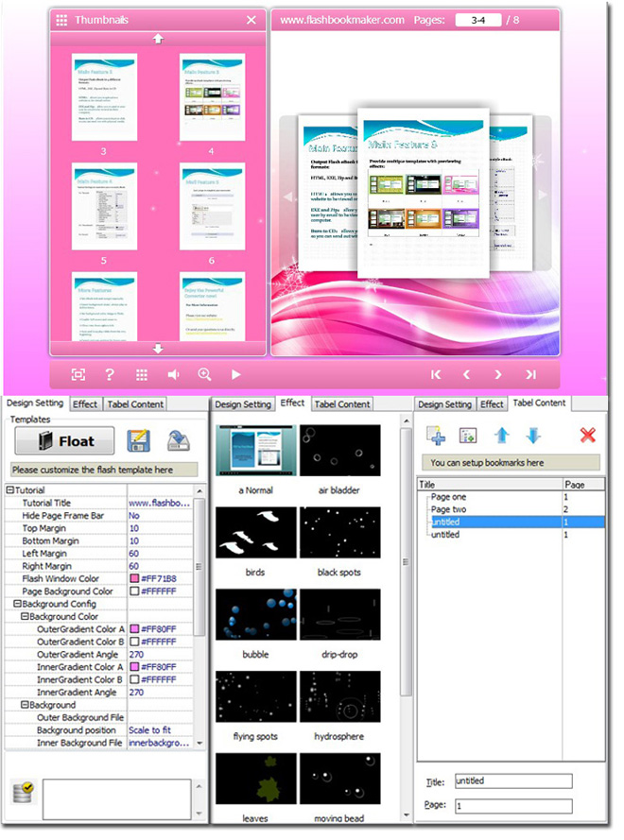Image resolution: width=624 pixels, height=840 pixels.
Task: Import template settings icon next to save
Action: pyautogui.click(x=178, y=441)
